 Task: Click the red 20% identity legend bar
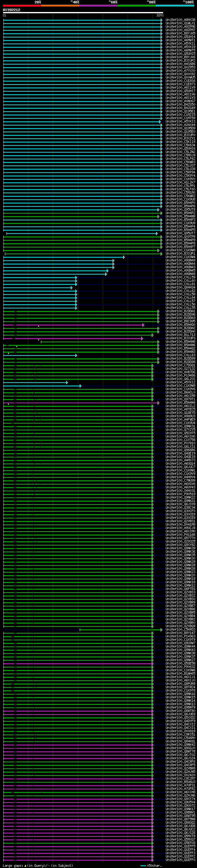click(x=22, y=6)
